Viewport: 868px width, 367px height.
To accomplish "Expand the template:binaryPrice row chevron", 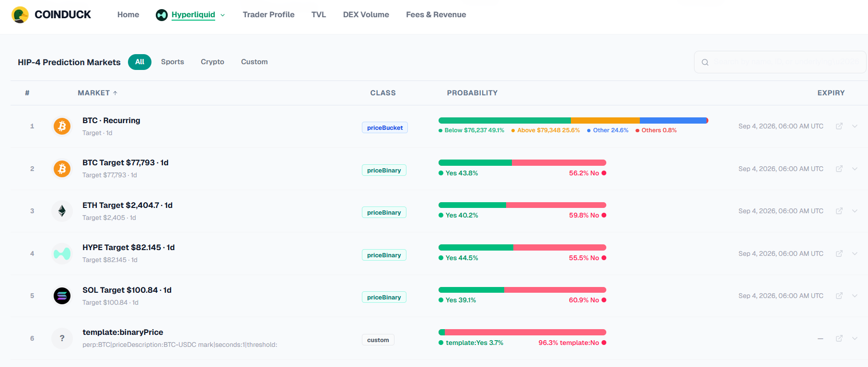I will (x=855, y=338).
